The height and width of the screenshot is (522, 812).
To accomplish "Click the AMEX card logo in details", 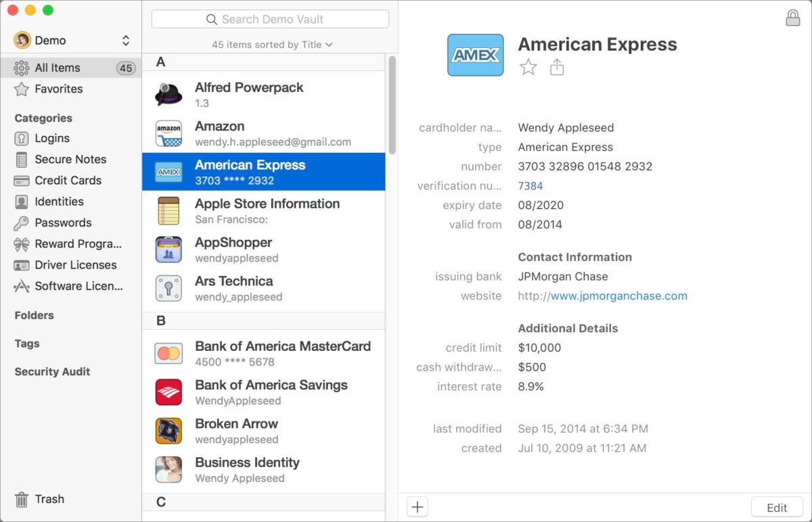I will click(475, 55).
